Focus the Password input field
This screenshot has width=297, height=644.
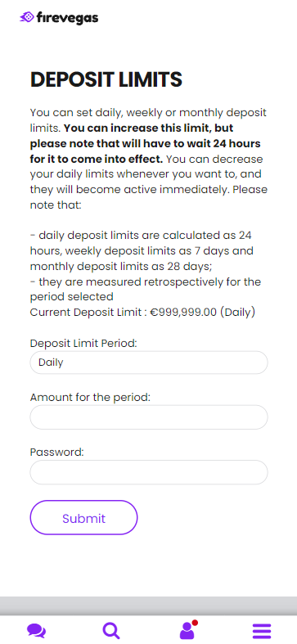click(x=149, y=472)
